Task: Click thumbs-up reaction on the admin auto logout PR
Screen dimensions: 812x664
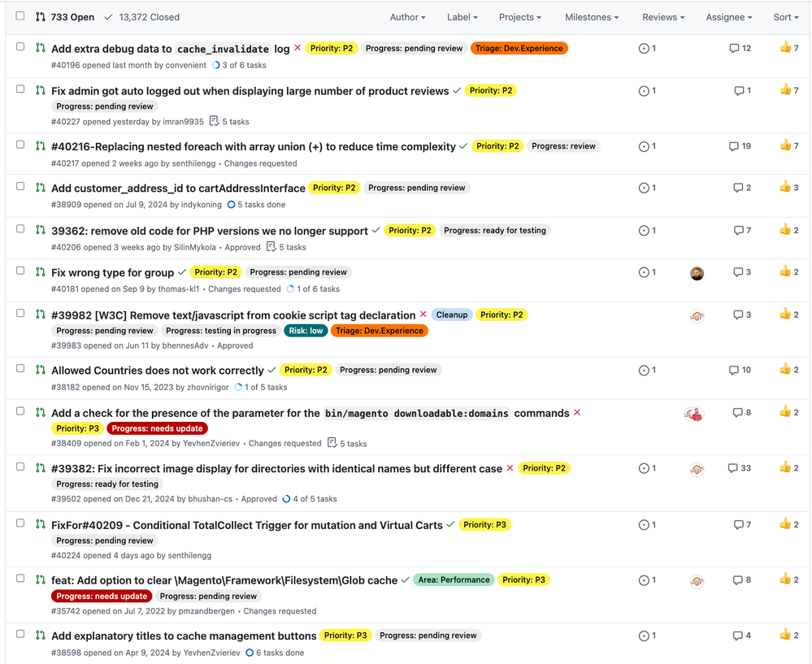Action: click(x=785, y=90)
